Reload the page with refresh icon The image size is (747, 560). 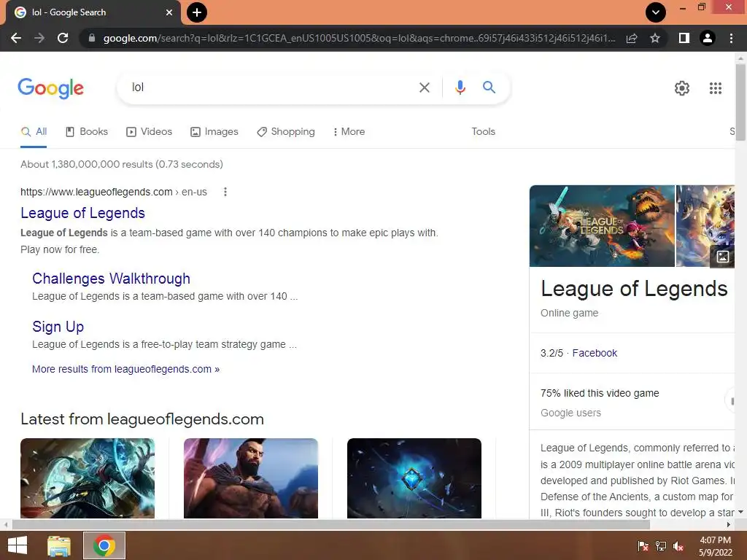coord(63,38)
